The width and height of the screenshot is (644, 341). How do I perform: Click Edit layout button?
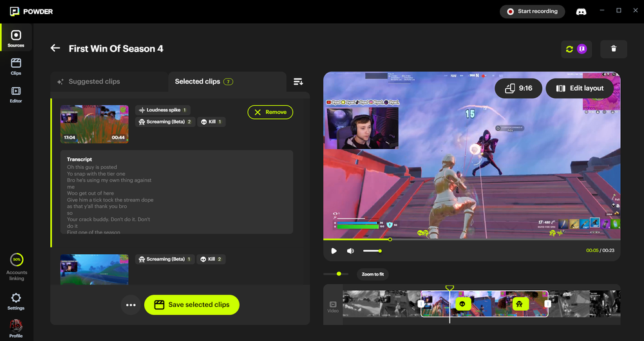point(580,88)
